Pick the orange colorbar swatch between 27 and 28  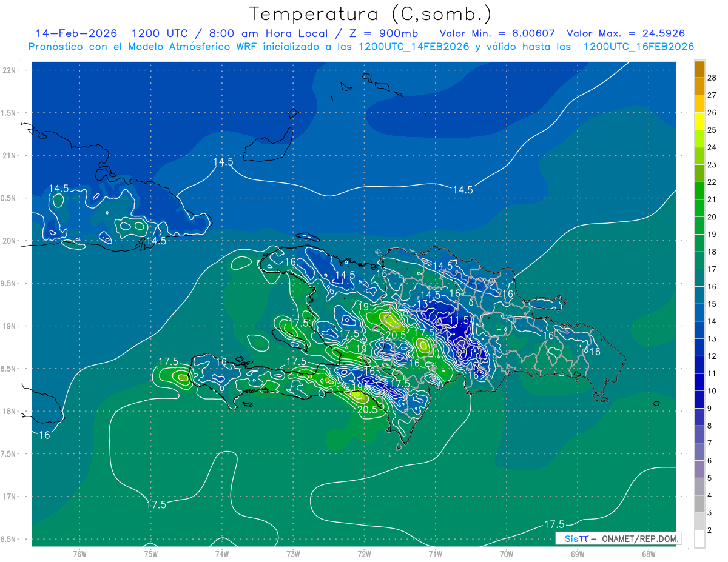coord(699,86)
